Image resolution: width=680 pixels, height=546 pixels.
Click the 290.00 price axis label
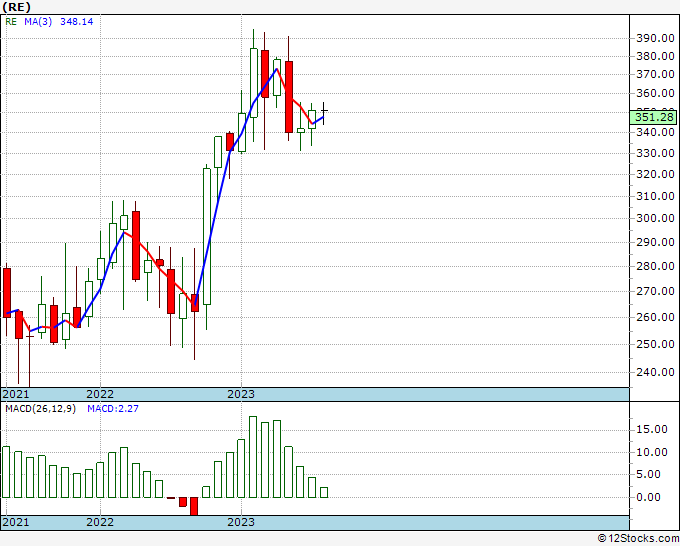coord(655,242)
